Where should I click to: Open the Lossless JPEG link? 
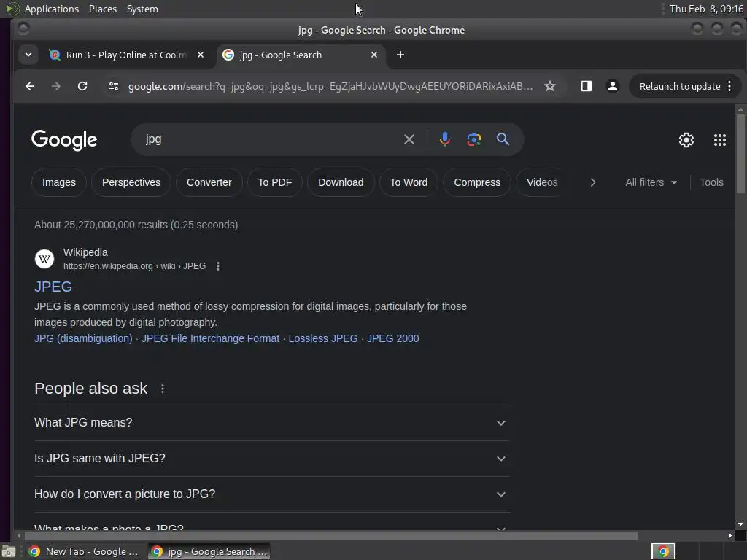pos(323,338)
